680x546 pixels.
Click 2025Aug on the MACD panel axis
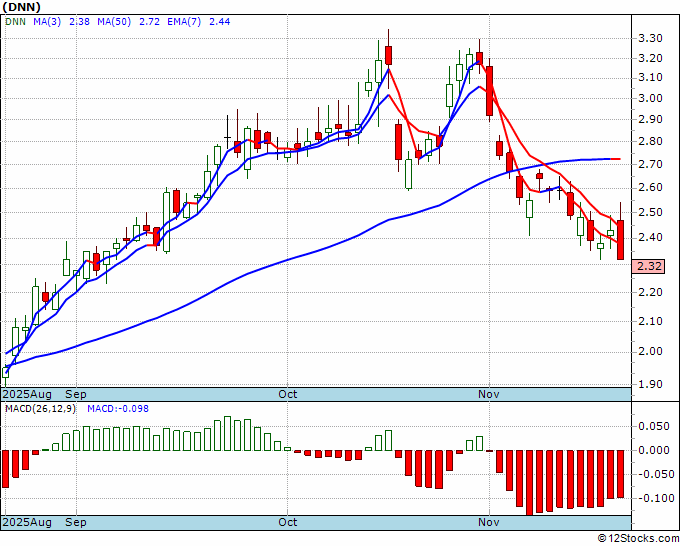click(27, 522)
